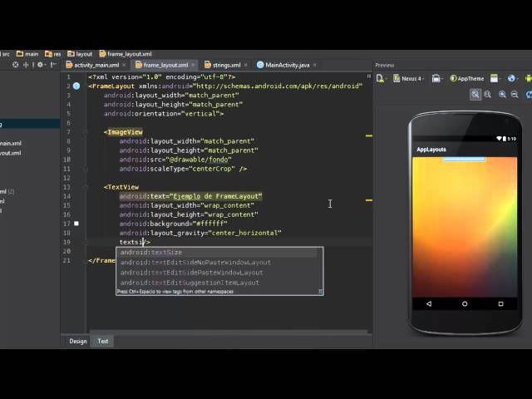
Task: Click the recents square on the phone preview
Action: [500, 303]
